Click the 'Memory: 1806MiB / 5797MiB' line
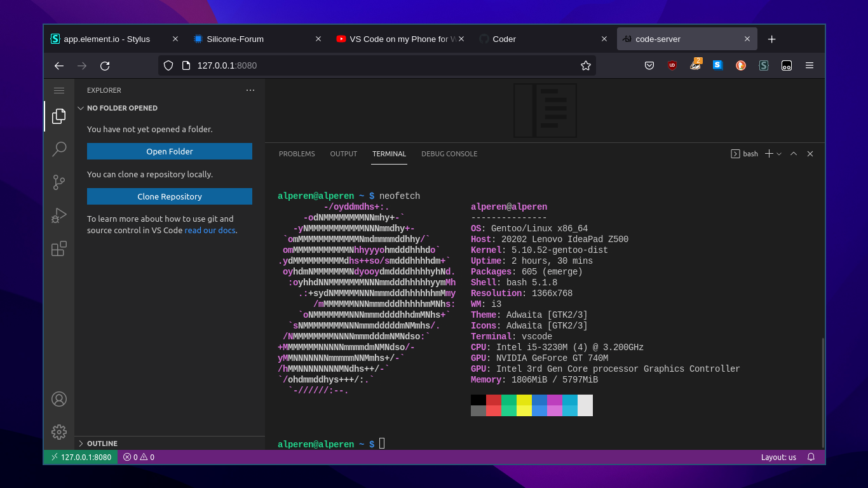Viewport: 868px width, 488px height. click(534, 380)
